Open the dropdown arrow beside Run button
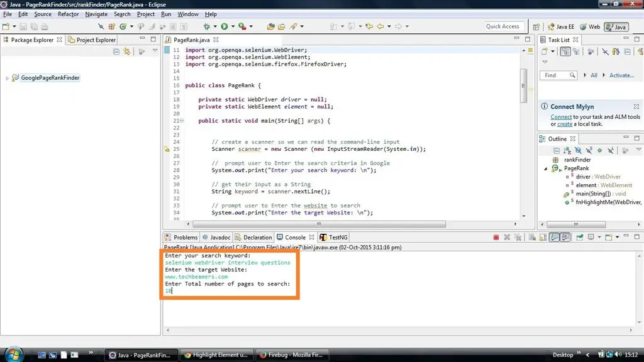 [x=232, y=26]
